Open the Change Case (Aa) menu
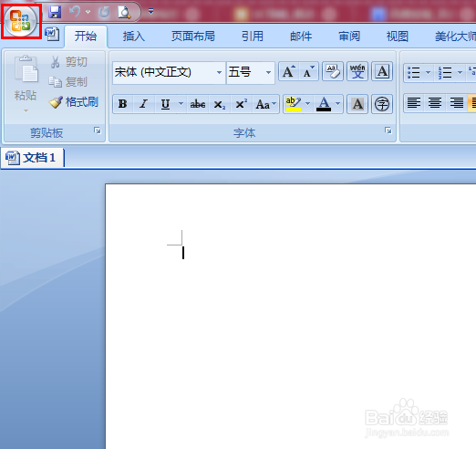Screen dimensions: 476x449 265,104
